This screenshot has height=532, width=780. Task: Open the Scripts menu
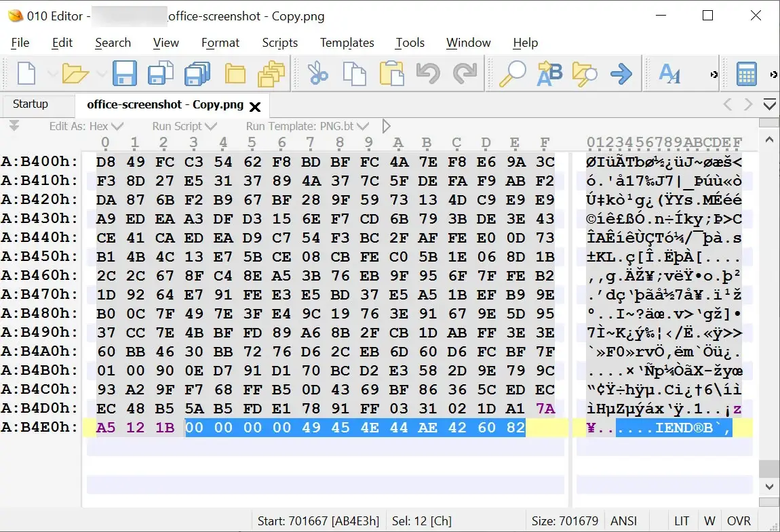tap(280, 43)
